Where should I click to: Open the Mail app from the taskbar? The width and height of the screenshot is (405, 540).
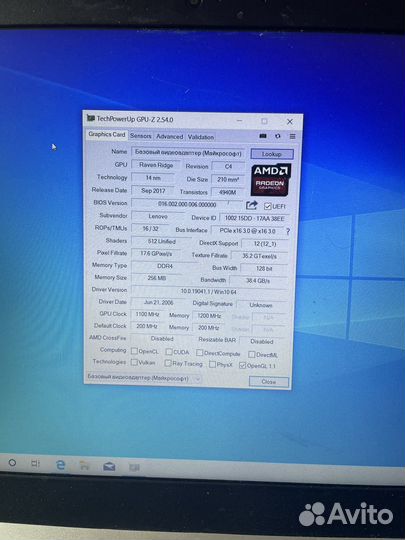109,467
